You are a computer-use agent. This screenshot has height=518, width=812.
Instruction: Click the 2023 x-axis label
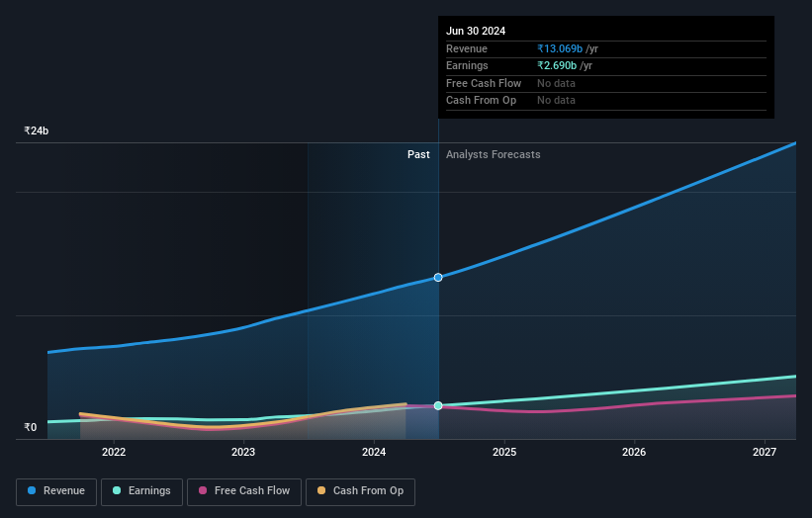pyautogui.click(x=243, y=452)
